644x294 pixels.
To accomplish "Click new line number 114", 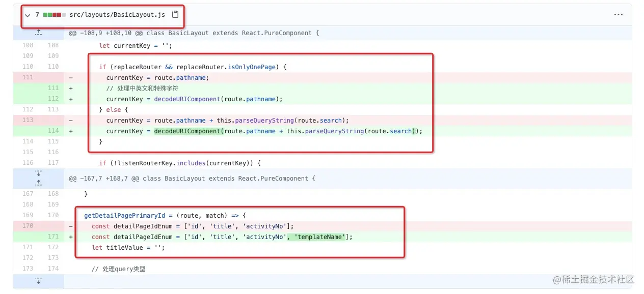I will (53, 131).
